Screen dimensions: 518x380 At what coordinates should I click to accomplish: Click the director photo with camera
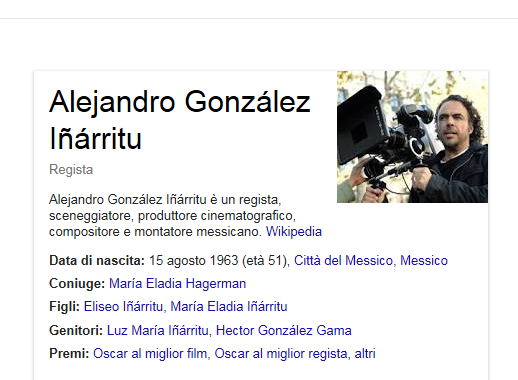pos(412,137)
